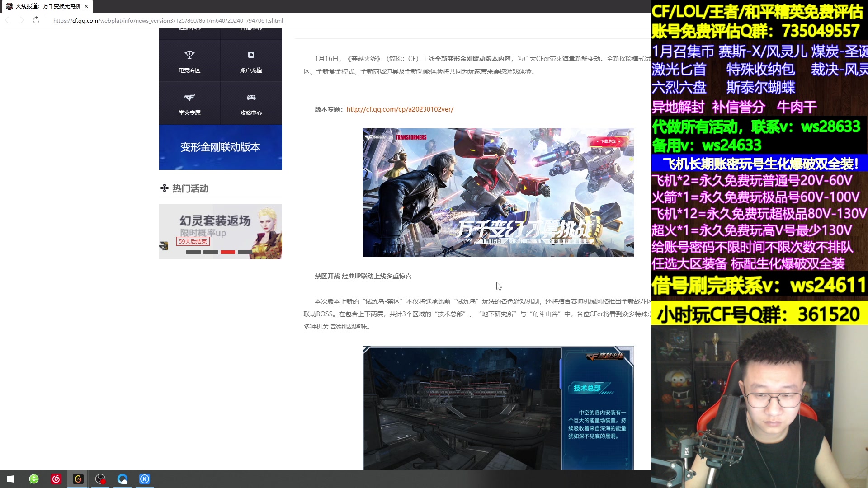Open the blue K taskbar app
Viewport: 868px width, 488px height.
pos(145,479)
